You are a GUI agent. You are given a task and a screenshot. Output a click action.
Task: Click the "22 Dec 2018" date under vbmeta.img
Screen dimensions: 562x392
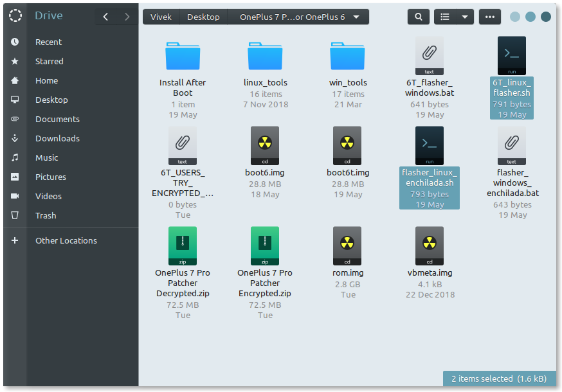coord(430,295)
